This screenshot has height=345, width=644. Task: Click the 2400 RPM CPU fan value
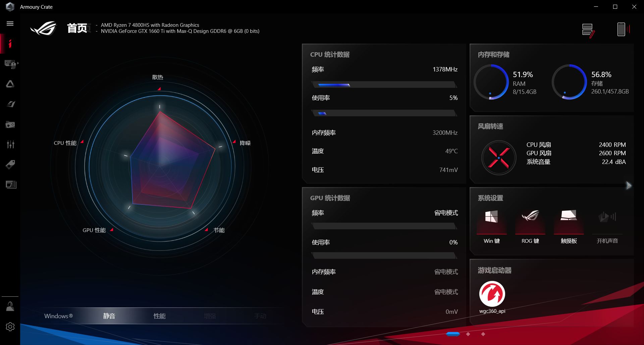pos(612,145)
